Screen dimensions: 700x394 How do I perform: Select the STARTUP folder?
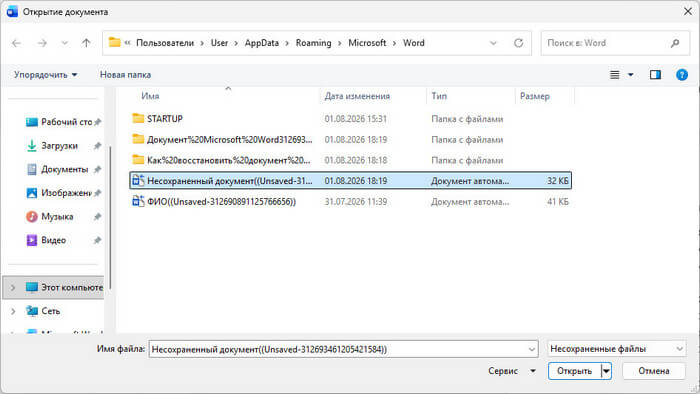coord(350,119)
